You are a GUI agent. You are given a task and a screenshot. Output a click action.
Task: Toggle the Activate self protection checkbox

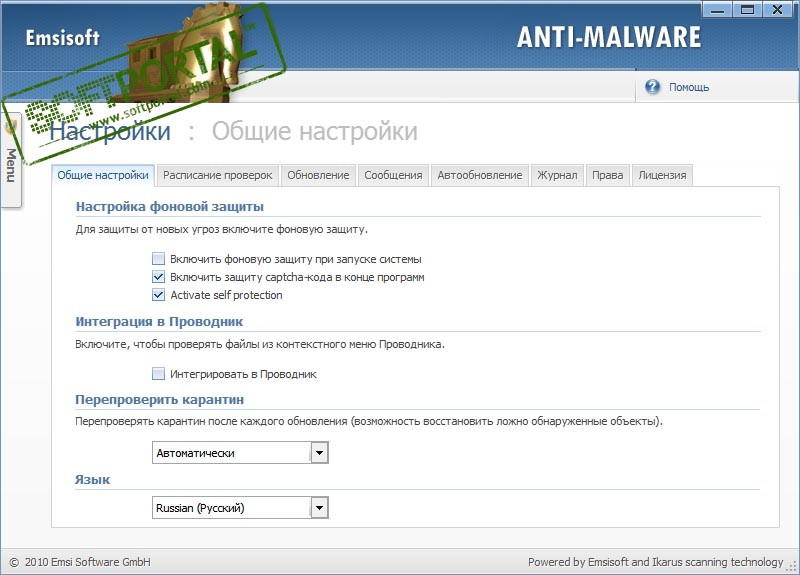[159, 295]
